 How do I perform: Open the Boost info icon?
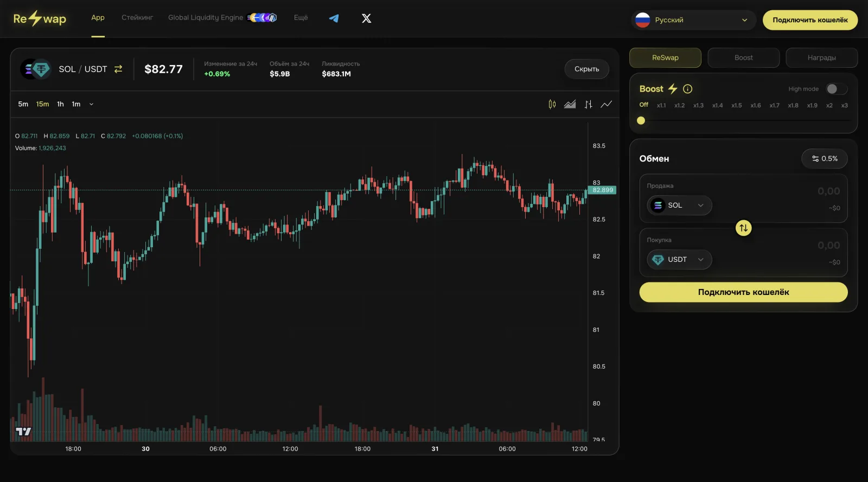pos(688,89)
